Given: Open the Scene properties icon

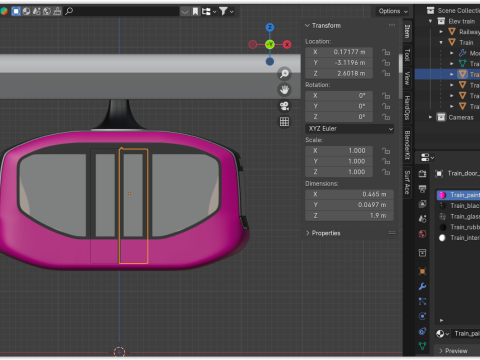Looking at the screenshot, I should 422,219.
